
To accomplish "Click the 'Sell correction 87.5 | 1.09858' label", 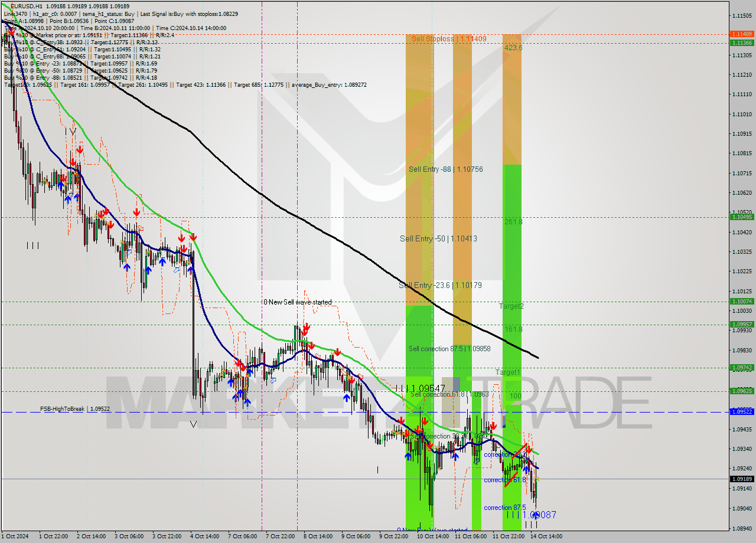I will [x=449, y=349].
